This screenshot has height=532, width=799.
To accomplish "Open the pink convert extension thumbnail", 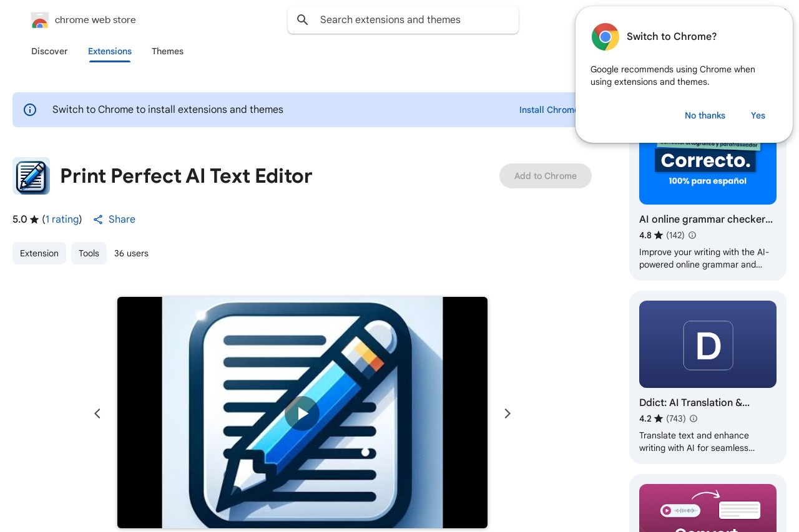I will (x=708, y=508).
